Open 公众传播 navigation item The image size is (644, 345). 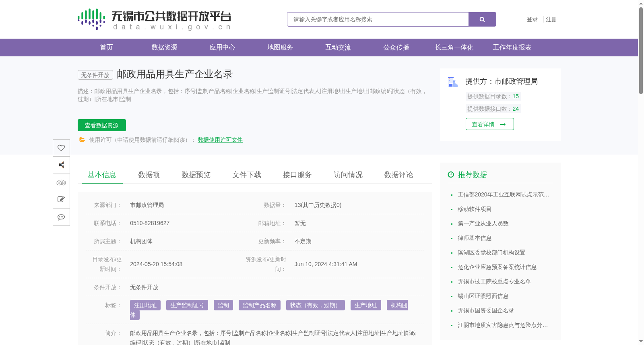coord(396,48)
